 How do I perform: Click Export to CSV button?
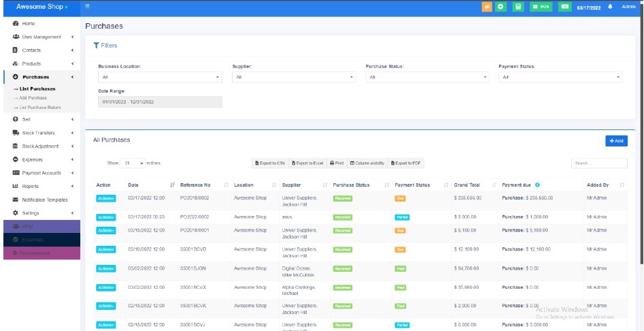point(270,163)
